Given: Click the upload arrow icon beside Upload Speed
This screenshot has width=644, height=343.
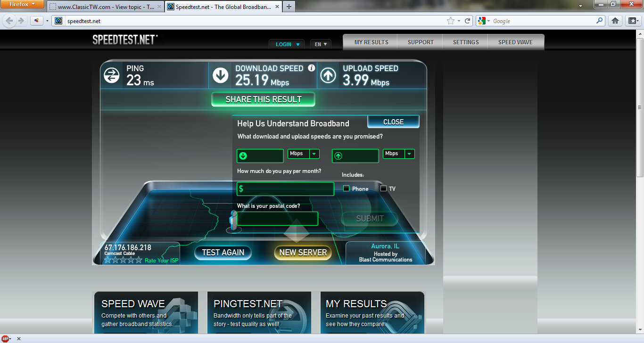Looking at the screenshot, I should tap(328, 75).
